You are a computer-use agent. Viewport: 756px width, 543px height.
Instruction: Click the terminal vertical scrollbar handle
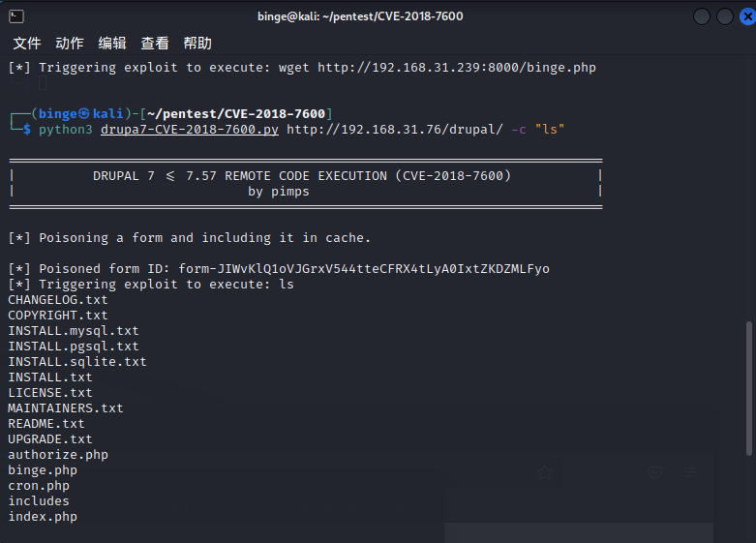(x=749, y=388)
